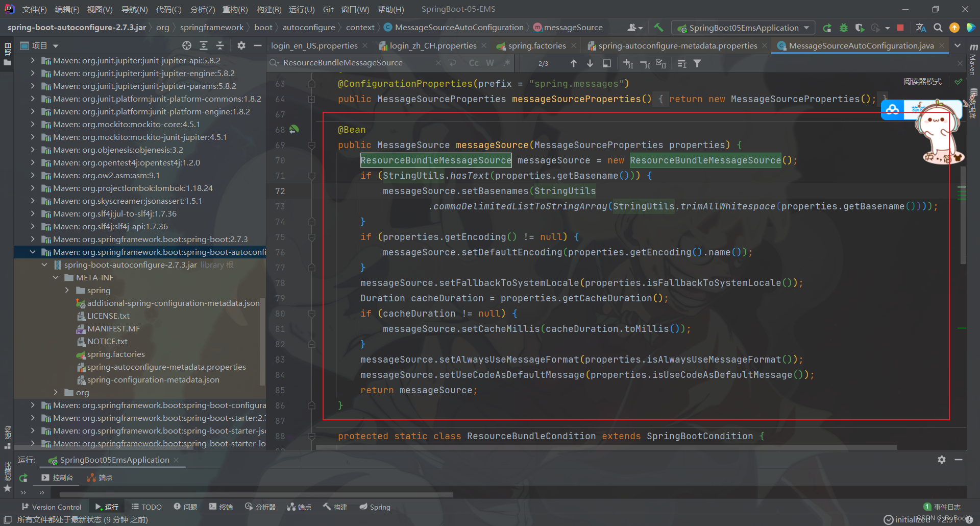
Task: Open the user accounts dropdown in the toolbar
Action: tap(635, 28)
